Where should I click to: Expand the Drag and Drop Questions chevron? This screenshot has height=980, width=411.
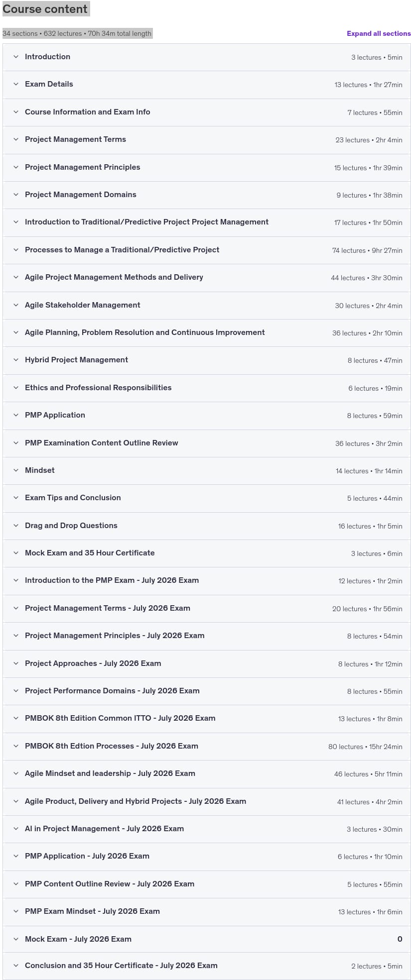16,526
